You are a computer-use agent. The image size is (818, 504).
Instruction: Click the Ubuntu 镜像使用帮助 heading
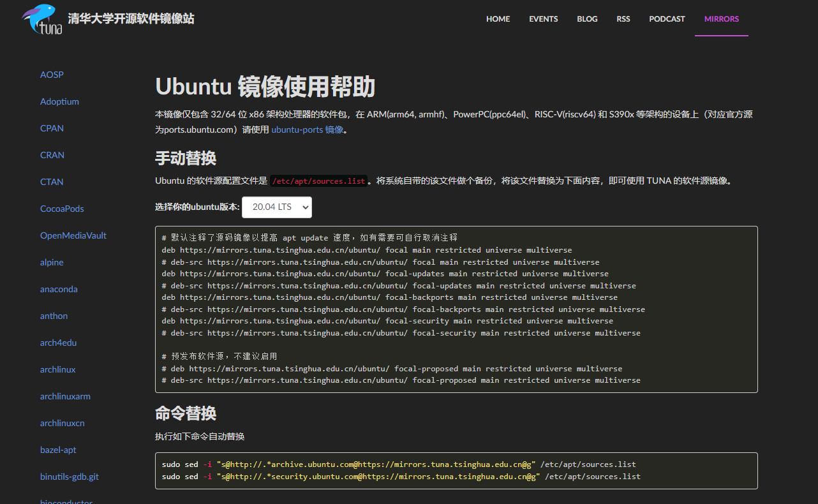(265, 87)
